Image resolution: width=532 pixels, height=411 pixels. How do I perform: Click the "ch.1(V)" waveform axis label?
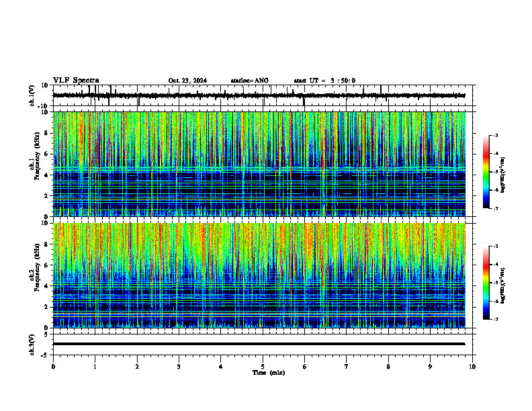(32, 95)
